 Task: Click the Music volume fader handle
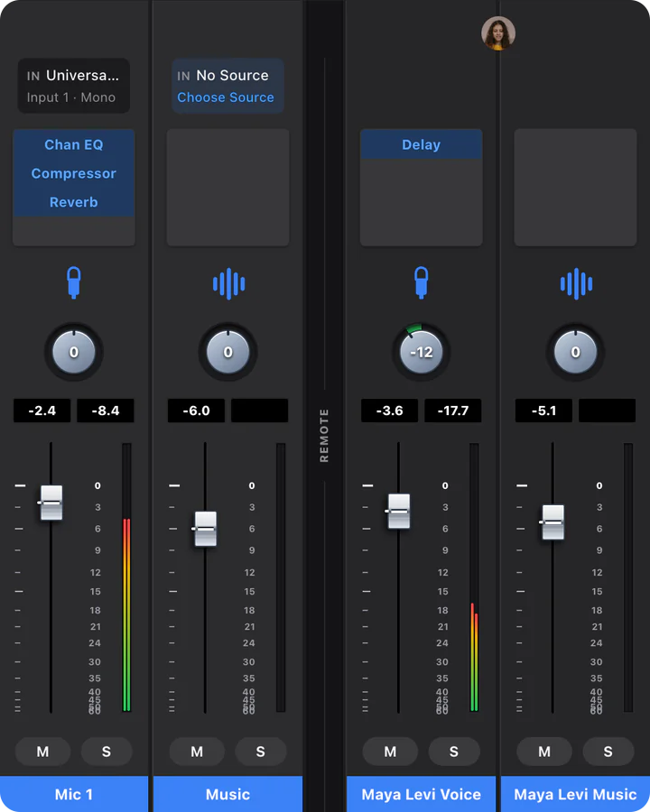(x=206, y=529)
